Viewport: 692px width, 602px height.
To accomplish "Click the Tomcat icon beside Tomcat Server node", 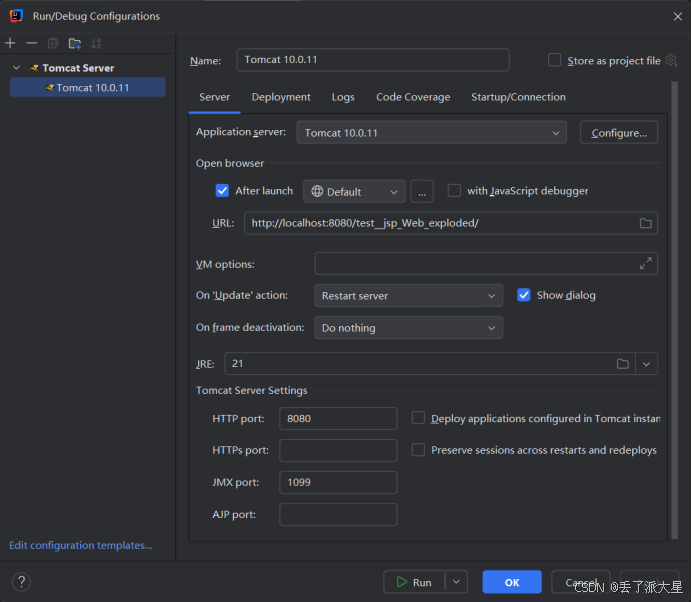I will coord(34,68).
